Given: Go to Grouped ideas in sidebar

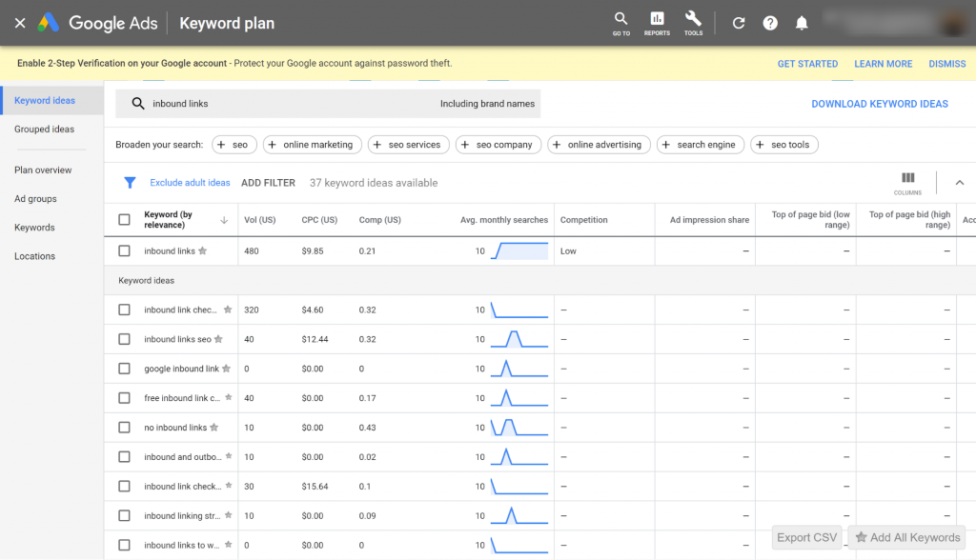Looking at the screenshot, I should 44,130.
